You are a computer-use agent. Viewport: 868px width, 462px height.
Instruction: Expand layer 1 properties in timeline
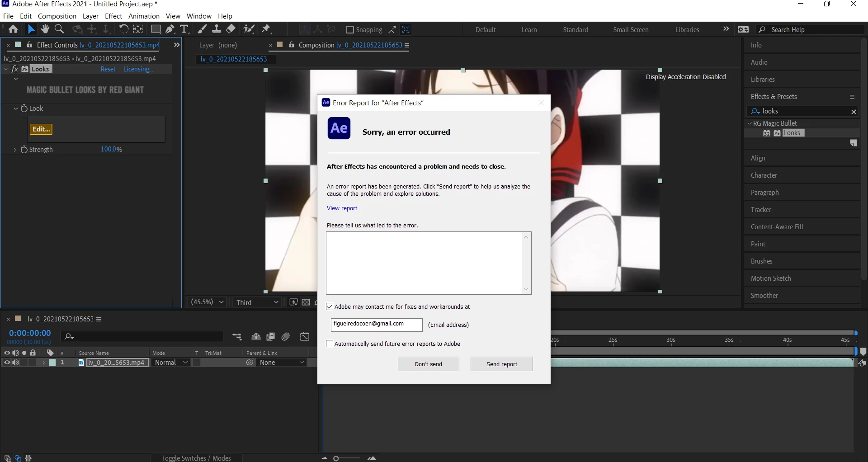[43, 363]
